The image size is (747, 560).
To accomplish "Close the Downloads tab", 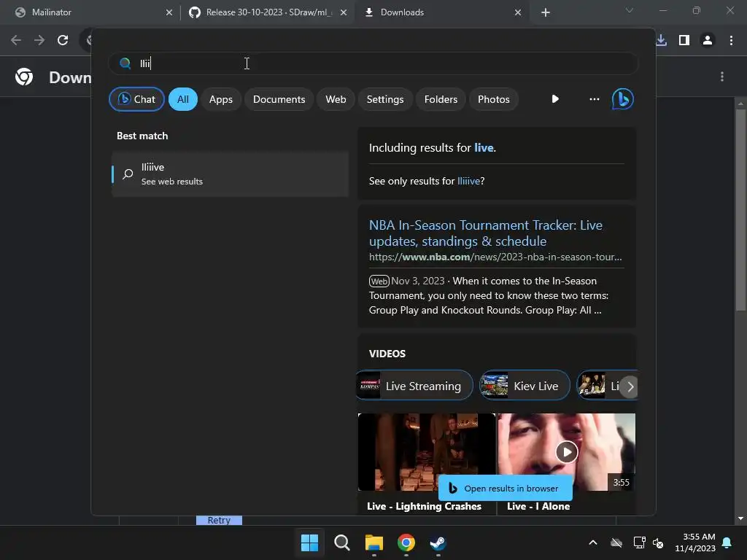I will pyautogui.click(x=518, y=12).
